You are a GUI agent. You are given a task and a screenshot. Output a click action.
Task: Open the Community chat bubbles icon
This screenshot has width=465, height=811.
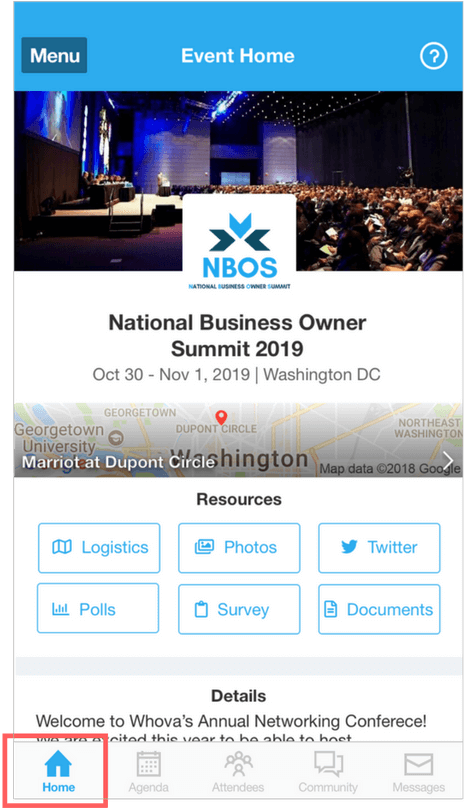pyautogui.click(x=328, y=764)
